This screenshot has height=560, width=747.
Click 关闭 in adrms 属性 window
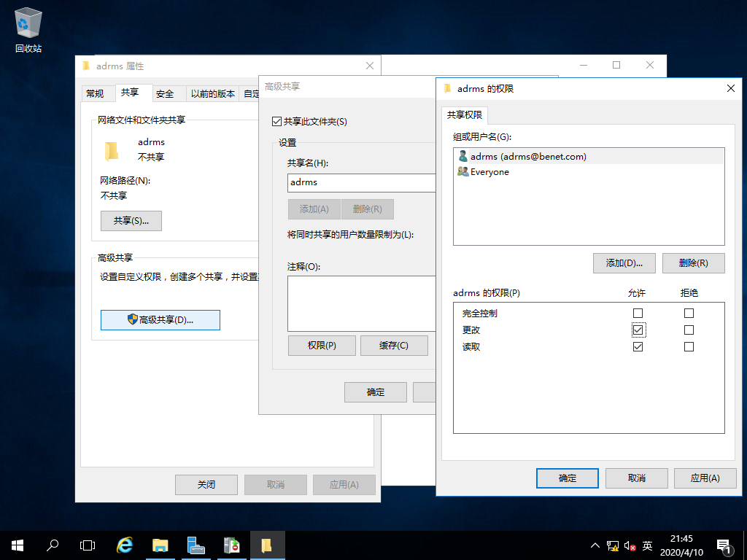pos(206,484)
